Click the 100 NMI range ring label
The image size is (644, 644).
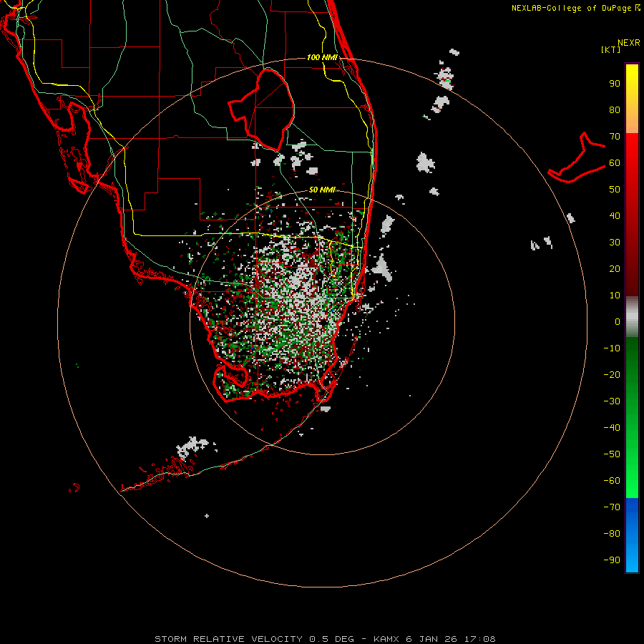pos(322,57)
